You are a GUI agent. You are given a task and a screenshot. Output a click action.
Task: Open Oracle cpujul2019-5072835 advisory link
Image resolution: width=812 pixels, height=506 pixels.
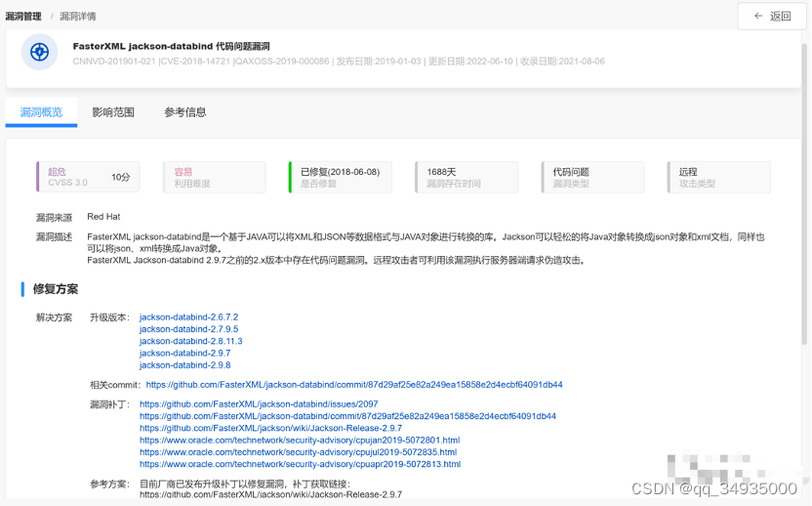[299, 451]
